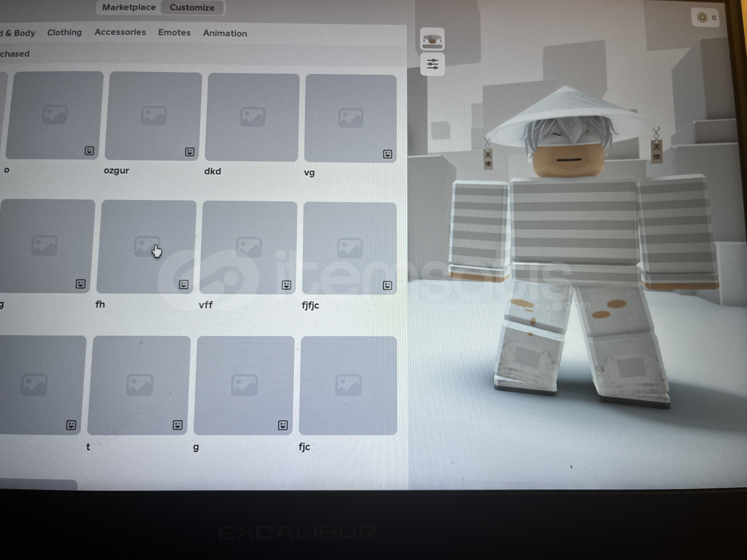
Task: Click the face badge icon on fjfjc card
Action: (x=388, y=286)
